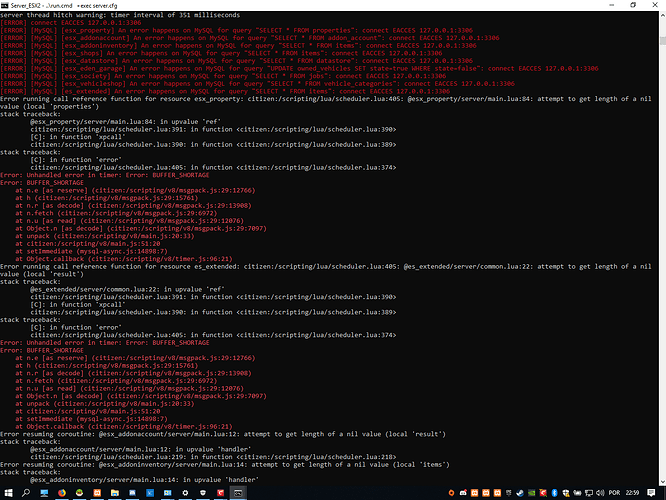Click the 22:59 clock in the taskbar
The height and width of the screenshot is (500, 666).
pyautogui.click(x=636, y=492)
